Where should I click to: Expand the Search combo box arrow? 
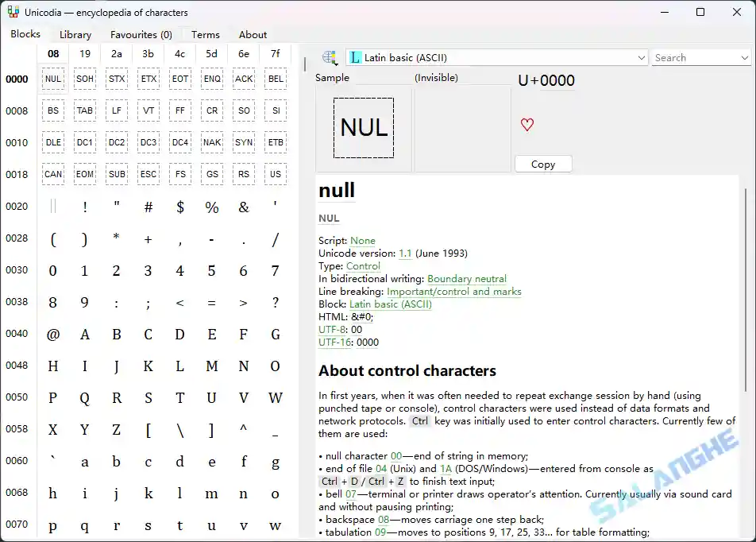[x=745, y=57]
